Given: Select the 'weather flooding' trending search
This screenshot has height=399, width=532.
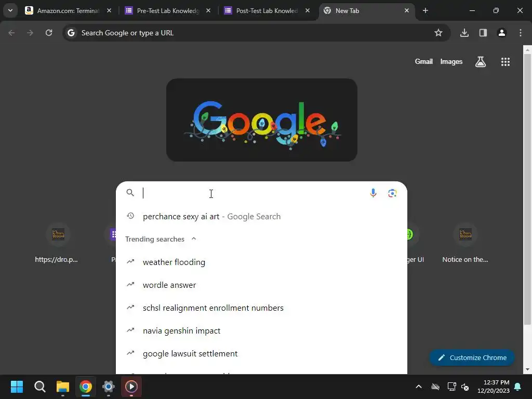Looking at the screenshot, I should click(261, 262).
